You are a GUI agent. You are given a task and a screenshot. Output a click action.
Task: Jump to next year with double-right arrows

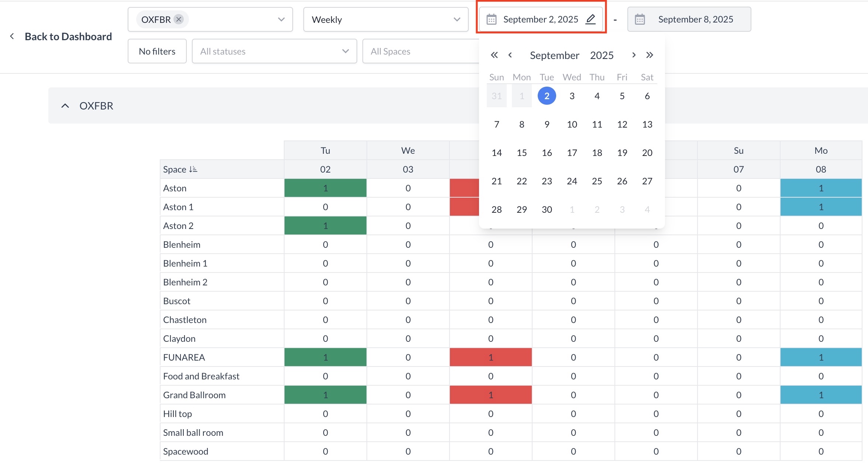pyautogui.click(x=650, y=55)
